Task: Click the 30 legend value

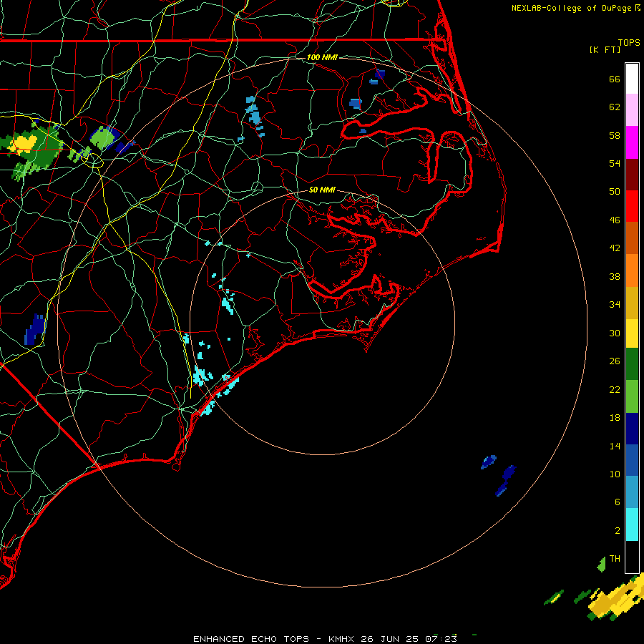Action: 615,333
